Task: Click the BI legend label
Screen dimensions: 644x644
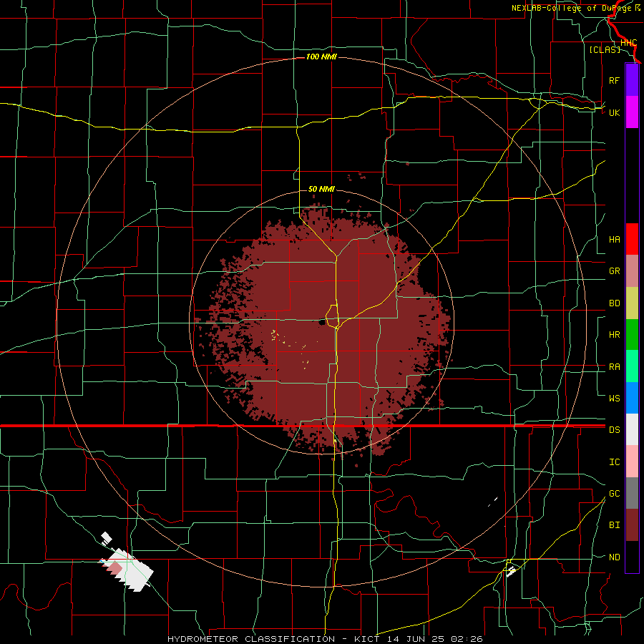Action: coord(614,525)
